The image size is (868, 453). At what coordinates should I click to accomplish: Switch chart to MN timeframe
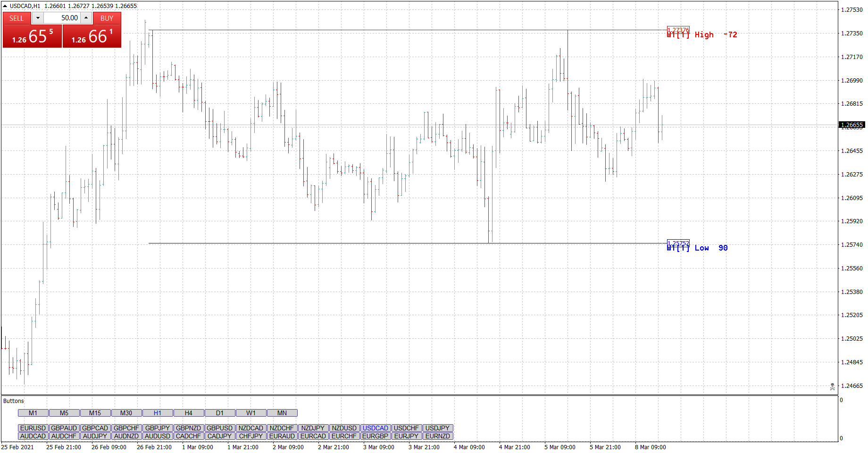282,413
